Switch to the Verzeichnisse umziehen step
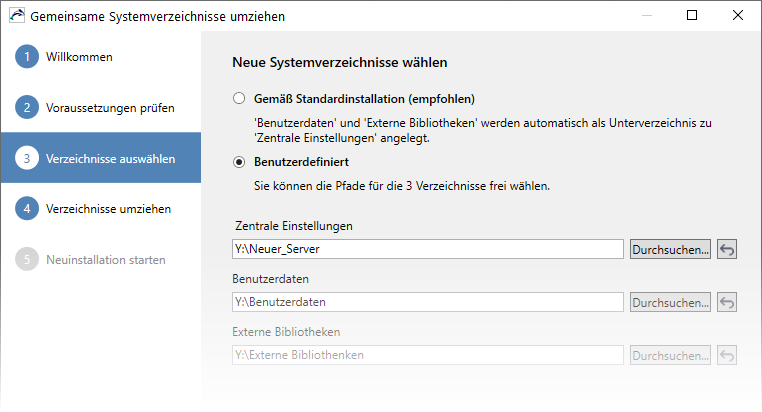This screenshot has height=412, width=762. 108,209
